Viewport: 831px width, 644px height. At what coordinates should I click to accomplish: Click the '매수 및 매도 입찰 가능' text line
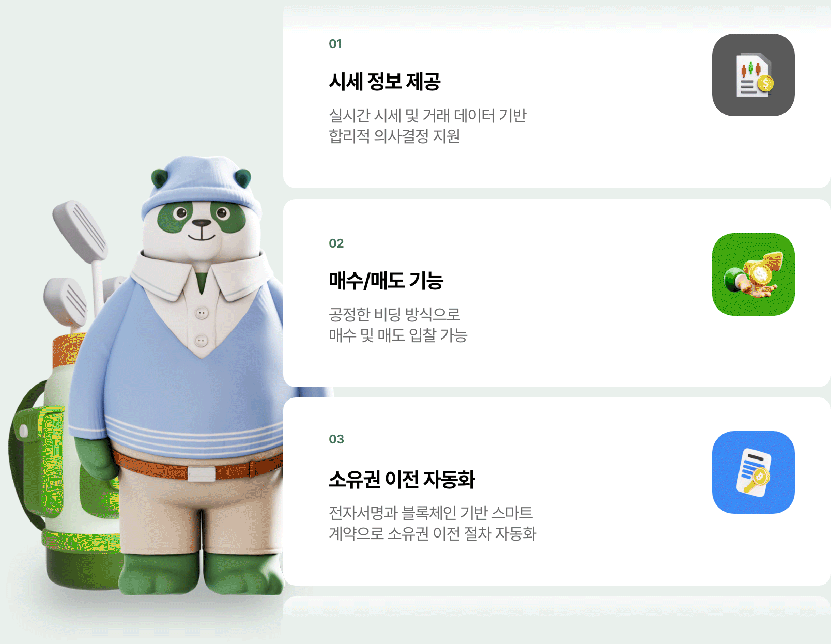click(x=398, y=335)
